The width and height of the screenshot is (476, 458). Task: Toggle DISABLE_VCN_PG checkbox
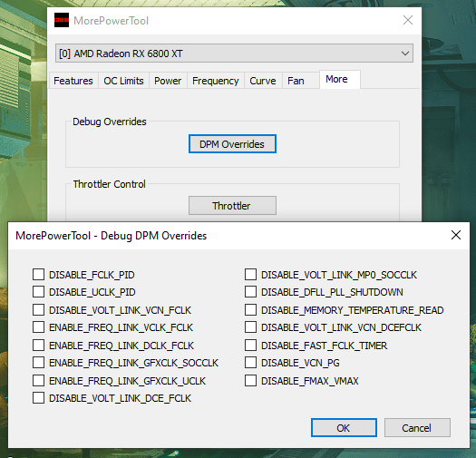[250, 363]
